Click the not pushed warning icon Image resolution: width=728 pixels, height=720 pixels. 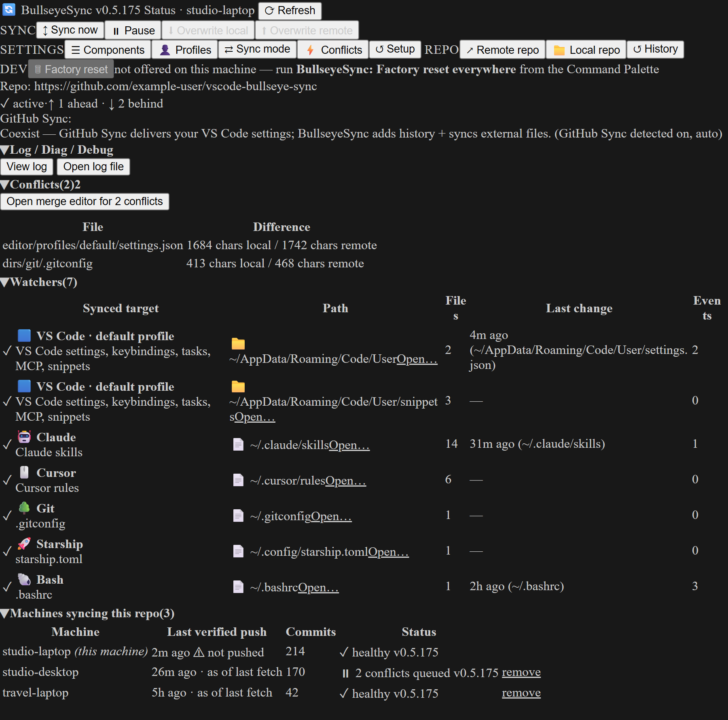pos(199,652)
